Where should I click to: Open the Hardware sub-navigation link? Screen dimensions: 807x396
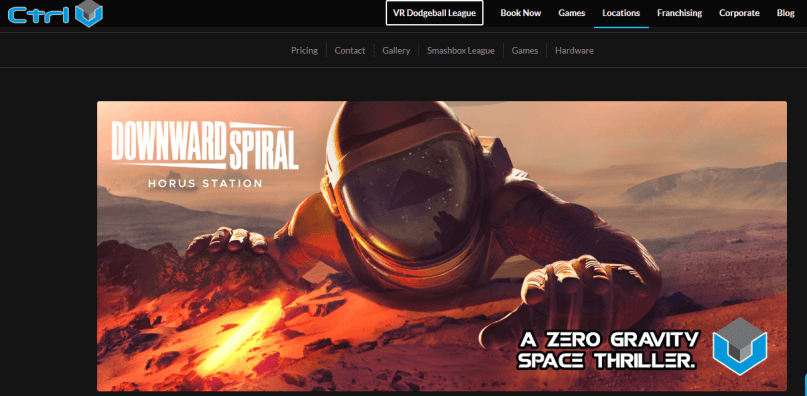[x=574, y=50]
